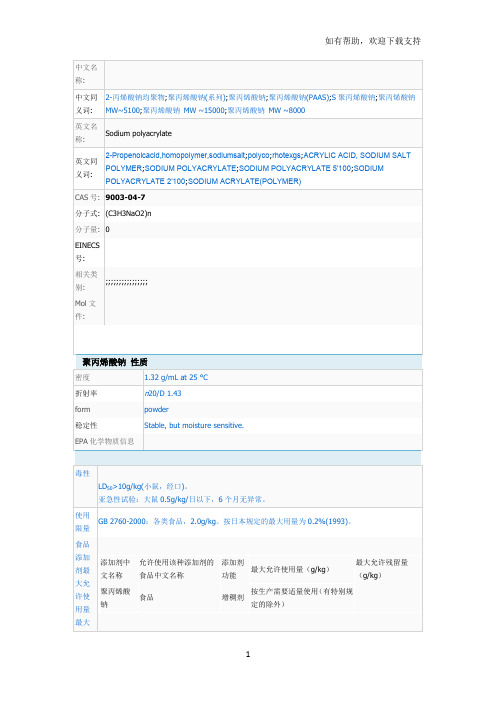496x702 pixels.
Task: Click the Sodium polyacrylate English name
Action: [138, 133]
